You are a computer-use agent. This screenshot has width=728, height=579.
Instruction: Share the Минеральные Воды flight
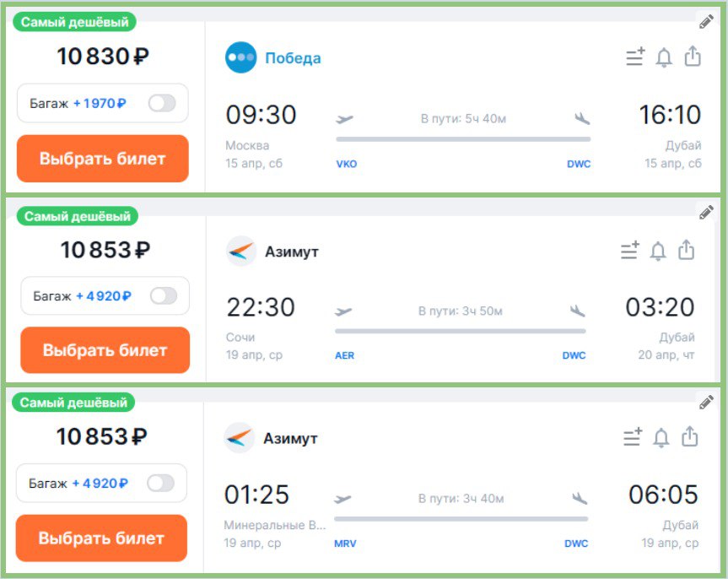[690, 437]
